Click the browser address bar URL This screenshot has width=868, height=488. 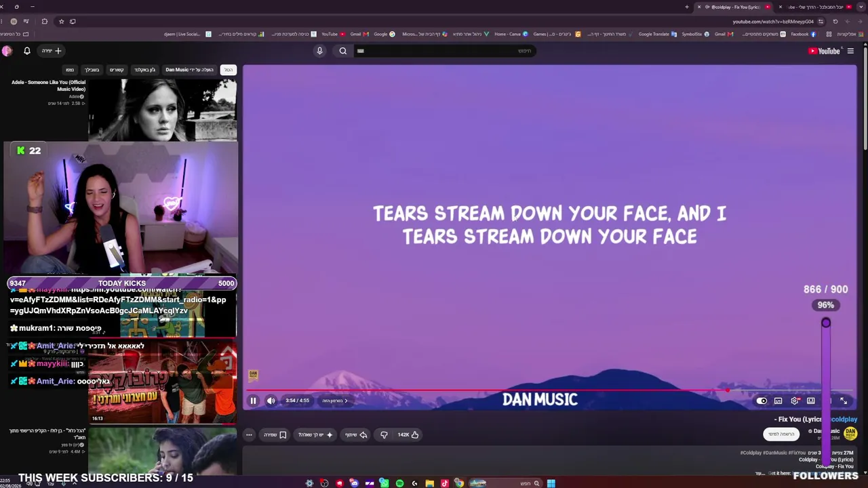[773, 21]
